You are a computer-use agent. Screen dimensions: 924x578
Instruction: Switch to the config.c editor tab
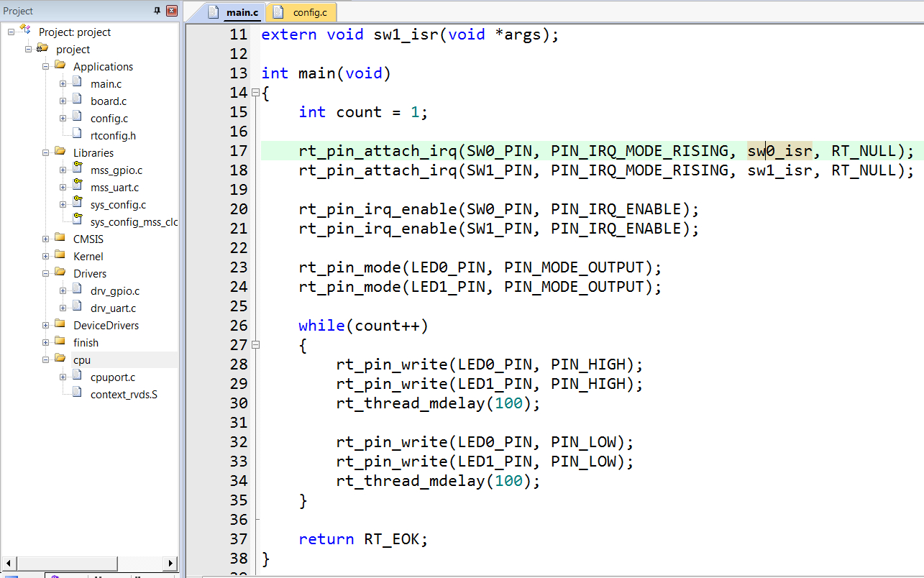click(303, 12)
